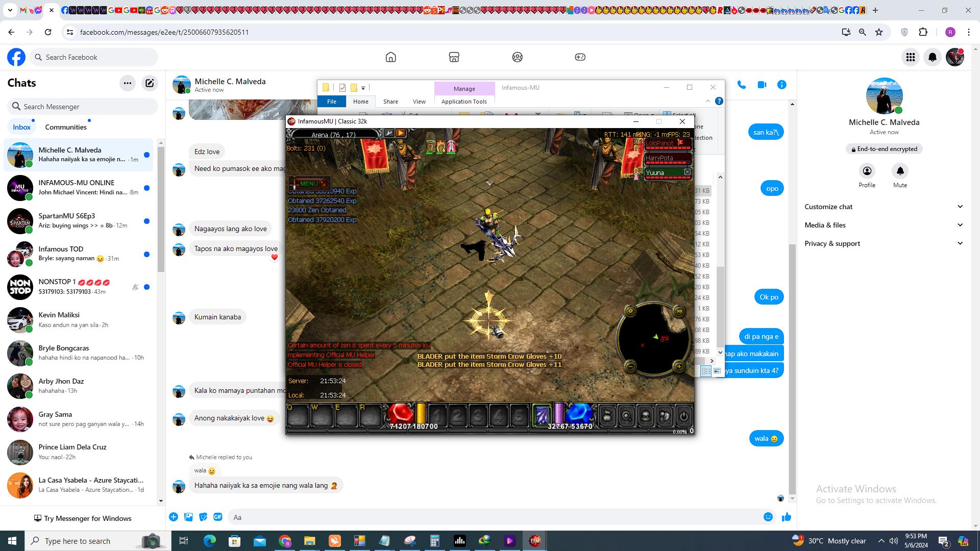Open explorer quick access toolbar dropdown

[363, 88]
